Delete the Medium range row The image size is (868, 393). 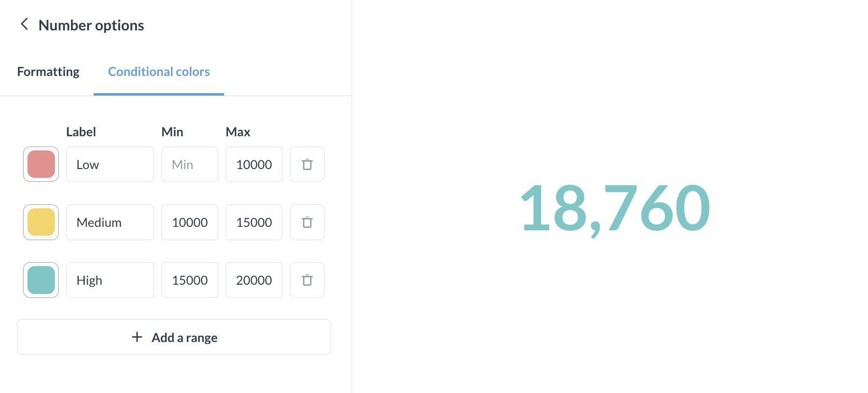click(307, 222)
